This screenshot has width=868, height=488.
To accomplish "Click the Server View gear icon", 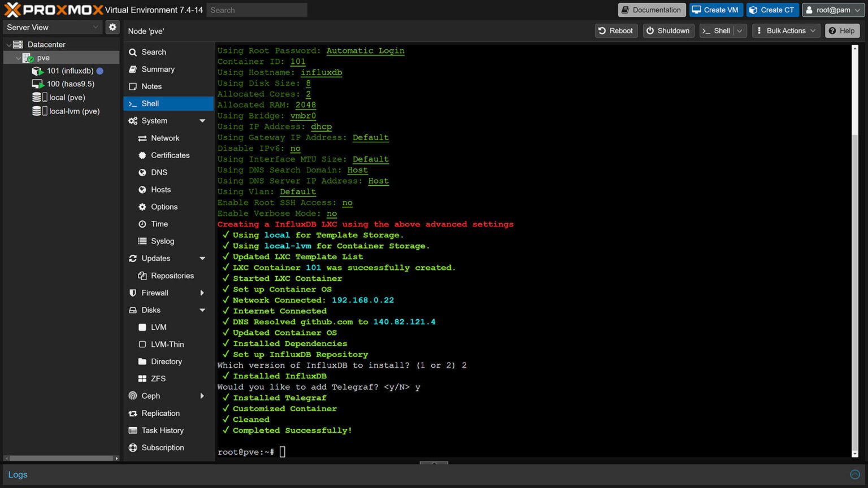I will (x=112, y=27).
